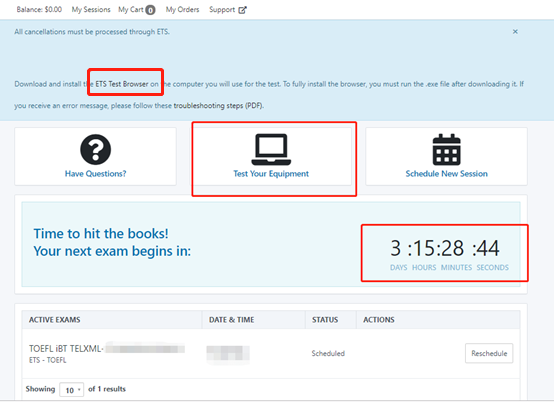Image resolution: width=554 pixels, height=404 pixels.
Task: Click the Balance amount in the header
Action: click(x=39, y=10)
